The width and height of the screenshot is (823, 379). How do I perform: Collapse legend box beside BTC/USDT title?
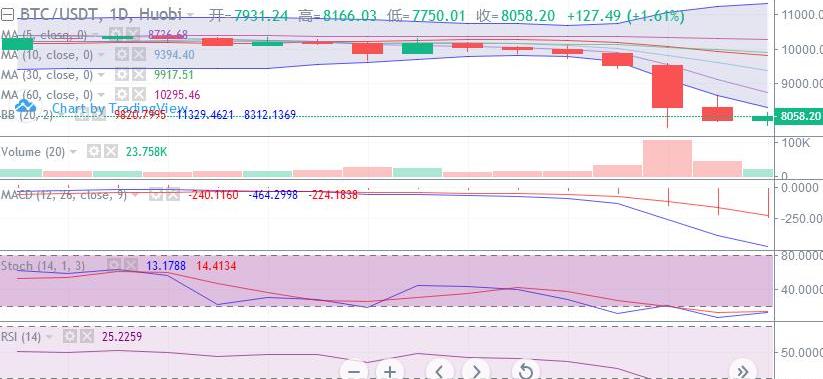tap(7, 15)
